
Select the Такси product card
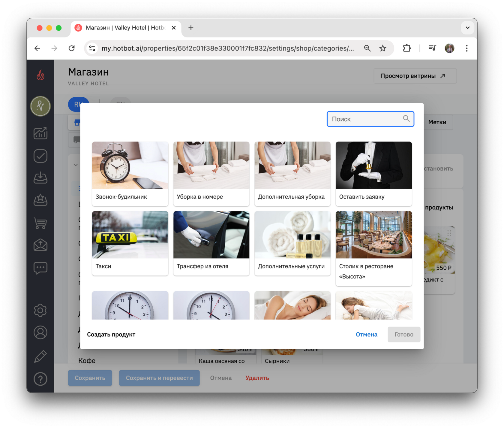pyautogui.click(x=130, y=243)
